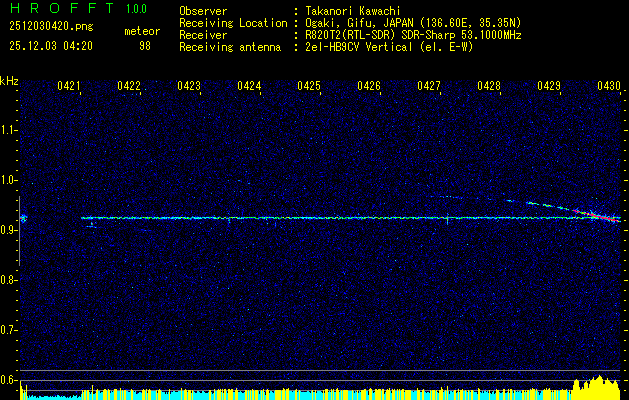Click the Observer label
Screen dimensions: 629x400
[x=203, y=11]
